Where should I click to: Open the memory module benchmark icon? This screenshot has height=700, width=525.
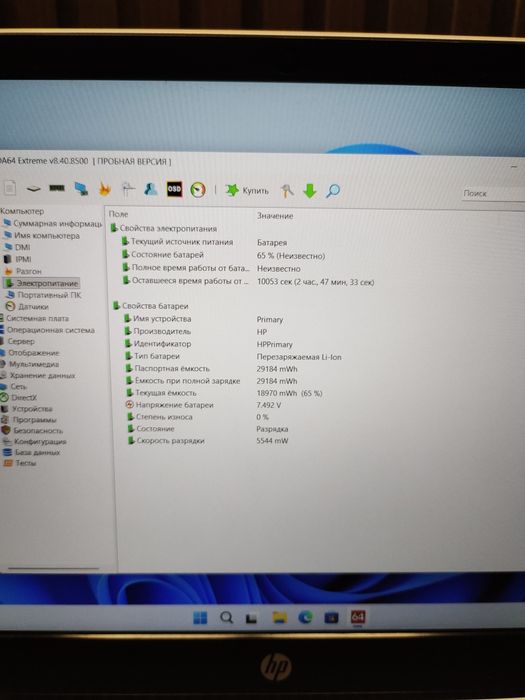57,188
